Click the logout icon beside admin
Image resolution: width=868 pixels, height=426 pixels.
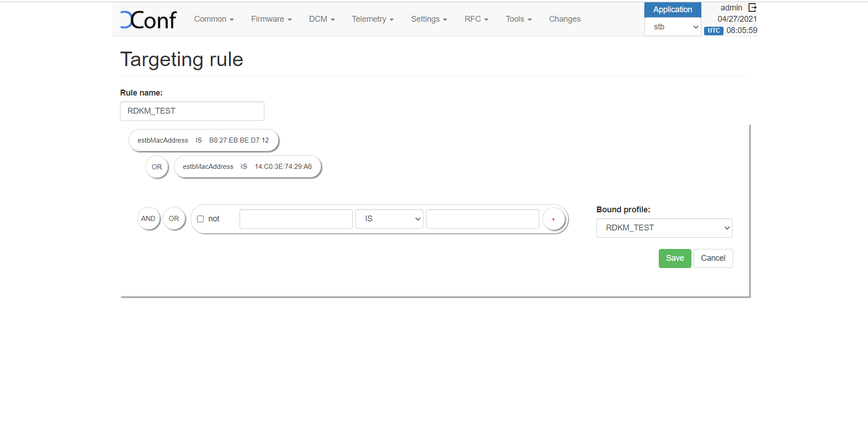click(x=752, y=8)
